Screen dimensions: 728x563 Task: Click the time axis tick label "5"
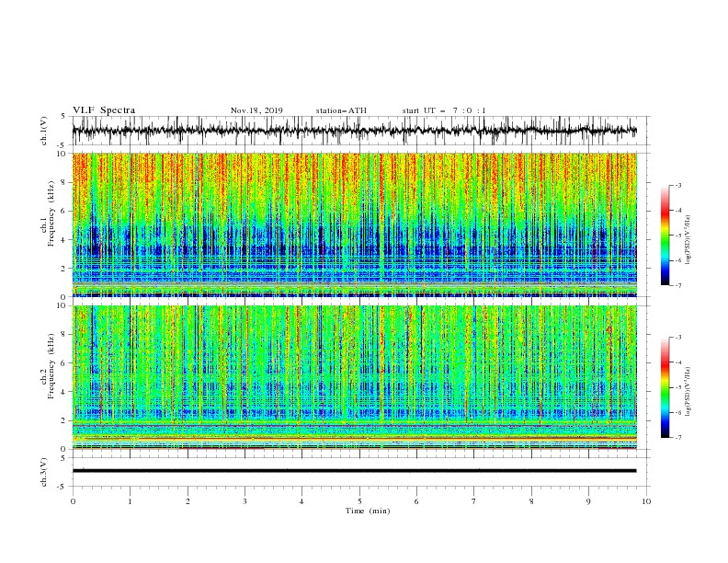pyautogui.click(x=359, y=501)
